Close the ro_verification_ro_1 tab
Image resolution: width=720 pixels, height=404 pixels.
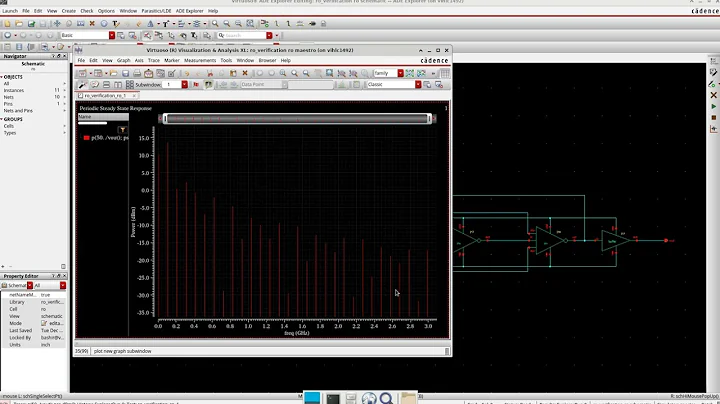pos(134,95)
